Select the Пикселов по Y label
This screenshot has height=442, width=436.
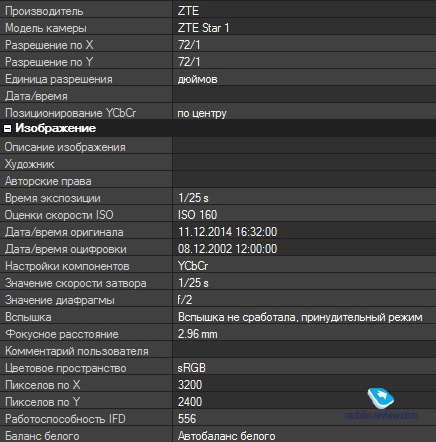click(43, 402)
